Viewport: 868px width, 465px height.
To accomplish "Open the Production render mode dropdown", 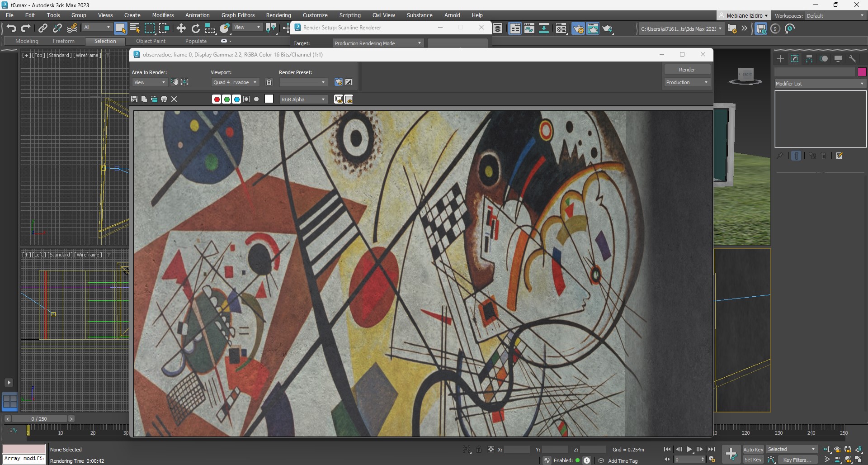I will (687, 82).
